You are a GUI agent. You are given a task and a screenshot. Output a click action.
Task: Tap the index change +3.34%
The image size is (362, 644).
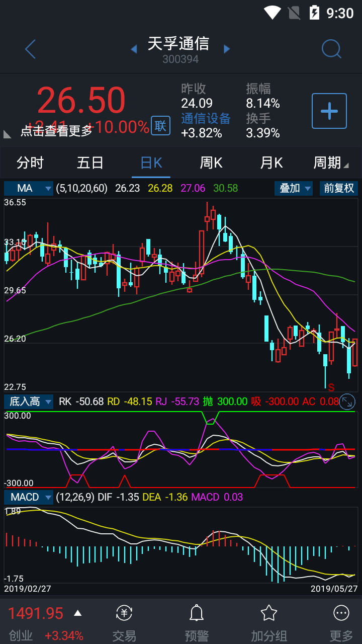[x=64, y=635]
